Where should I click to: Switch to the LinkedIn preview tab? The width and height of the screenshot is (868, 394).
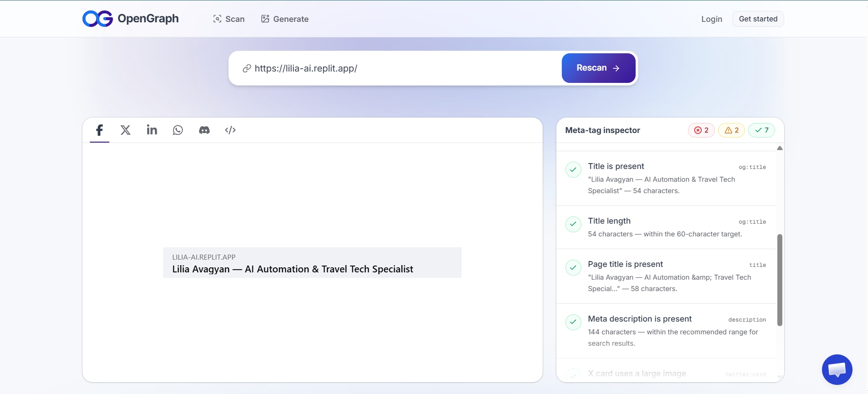152,130
